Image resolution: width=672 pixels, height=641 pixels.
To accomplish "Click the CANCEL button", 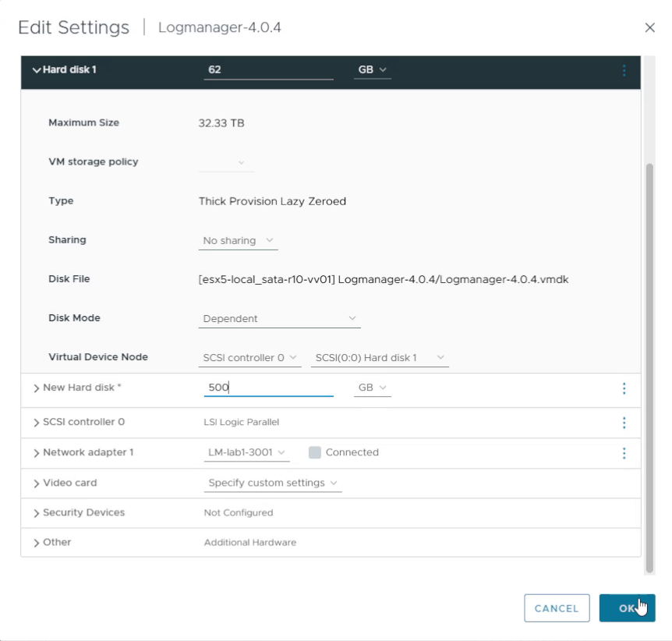I will tap(557, 607).
